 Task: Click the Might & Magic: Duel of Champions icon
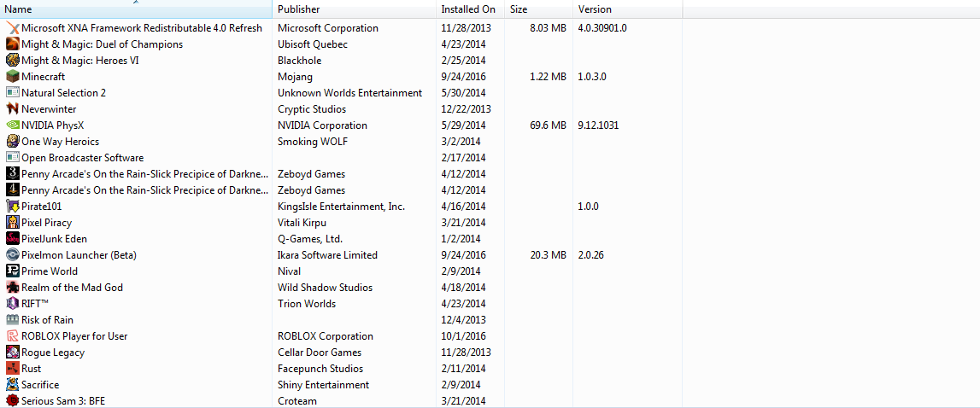(13, 44)
